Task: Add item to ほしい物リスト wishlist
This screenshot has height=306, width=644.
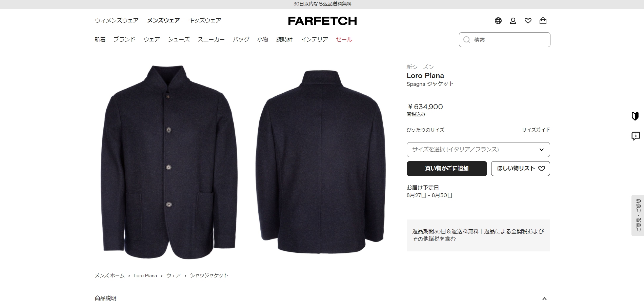Action: 521,169
